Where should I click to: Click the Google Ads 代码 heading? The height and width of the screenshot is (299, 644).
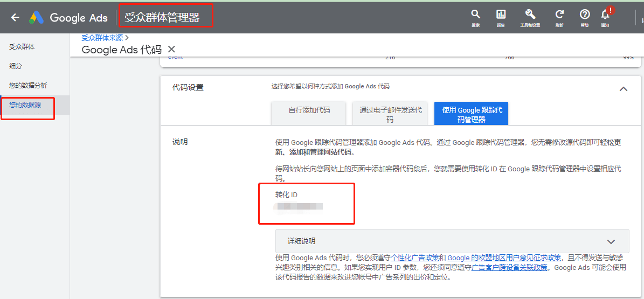[122, 50]
